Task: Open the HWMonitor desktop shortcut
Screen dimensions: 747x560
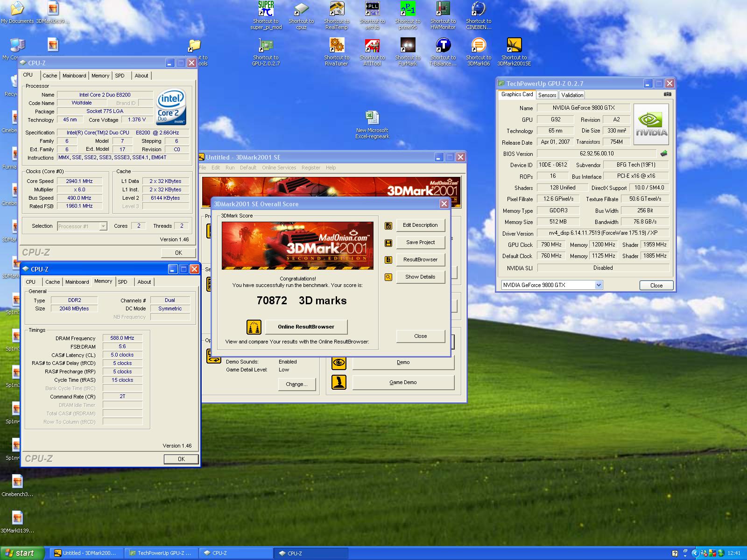Action: pyautogui.click(x=443, y=15)
